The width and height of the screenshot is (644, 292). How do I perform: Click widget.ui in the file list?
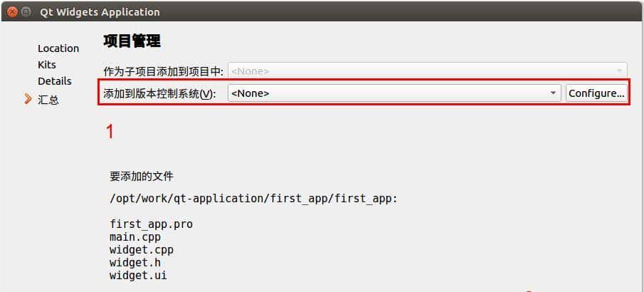[138, 275]
